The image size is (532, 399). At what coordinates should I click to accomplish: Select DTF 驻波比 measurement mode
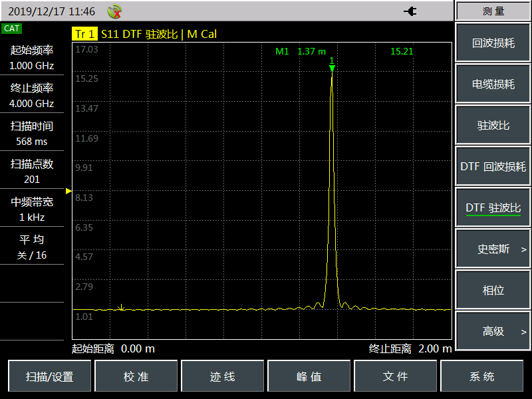coord(493,208)
